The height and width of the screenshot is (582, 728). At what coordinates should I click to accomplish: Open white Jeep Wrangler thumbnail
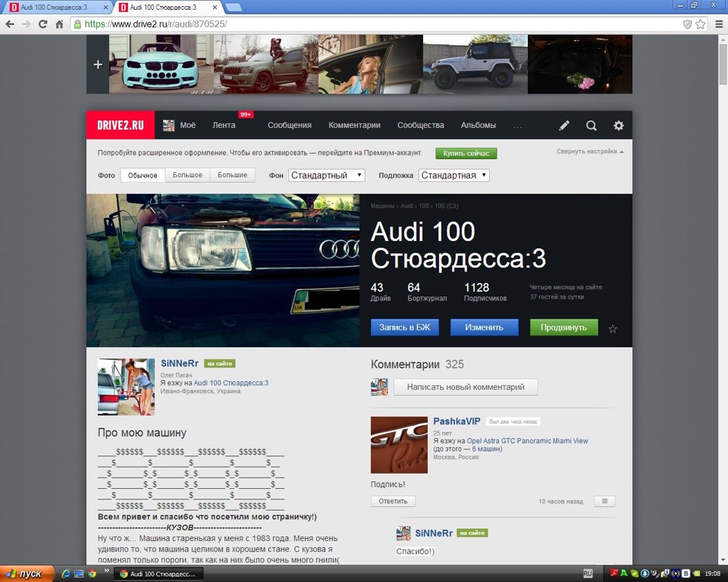tap(475, 64)
